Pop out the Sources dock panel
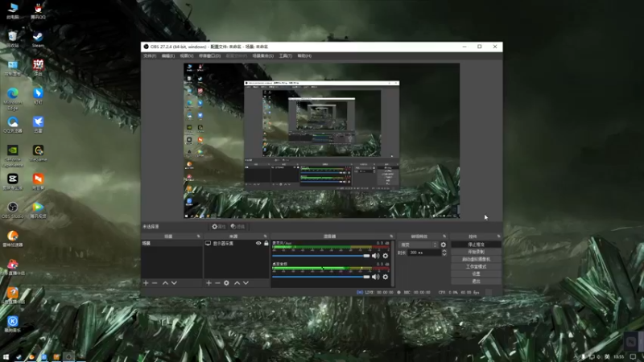This screenshot has height=362, width=644. tap(266, 237)
